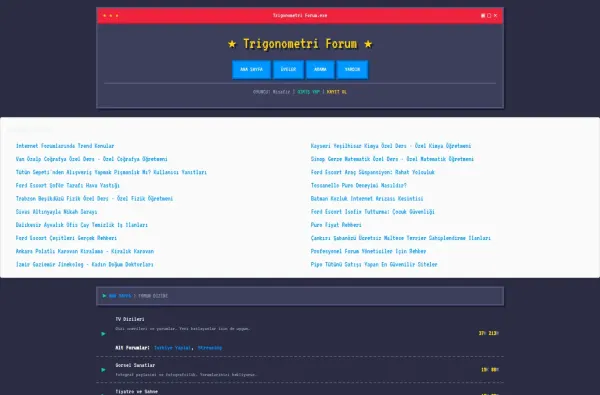Click the maximize square in title bar
600x395 pixels.
coord(489,16)
